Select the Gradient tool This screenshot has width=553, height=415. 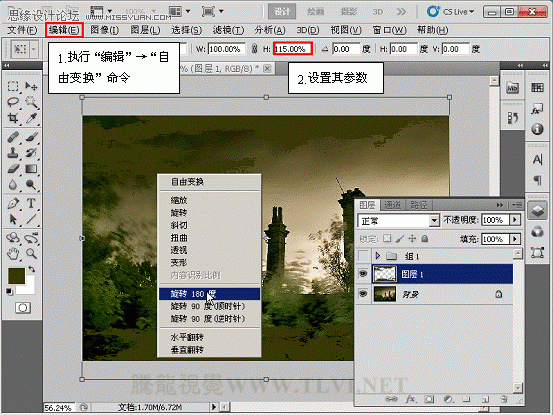click(31, 169)
